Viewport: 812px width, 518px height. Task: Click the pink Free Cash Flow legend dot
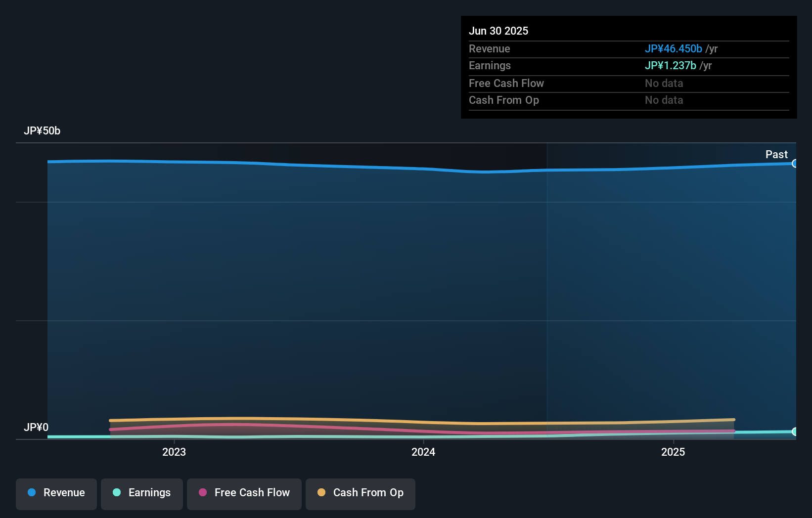point(203,492)
